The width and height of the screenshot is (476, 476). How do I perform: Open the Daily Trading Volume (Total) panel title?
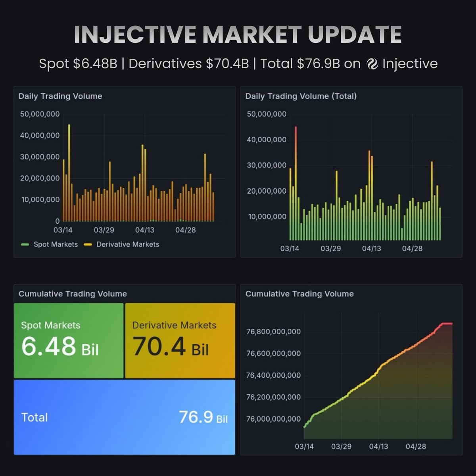click(x=301, y=96)
